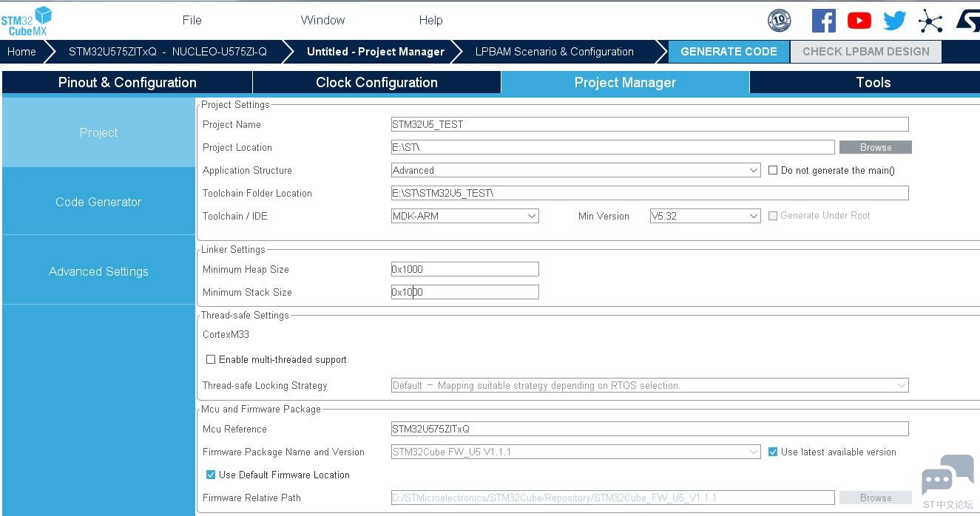Toggle Generate Under Root checkbox
The image size is (980, 516).
click(773, 216)
